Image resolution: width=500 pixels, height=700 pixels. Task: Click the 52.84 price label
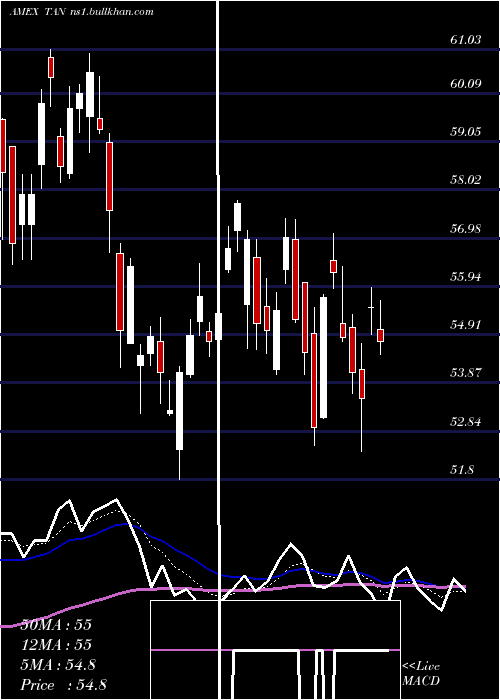coord(466,421)
